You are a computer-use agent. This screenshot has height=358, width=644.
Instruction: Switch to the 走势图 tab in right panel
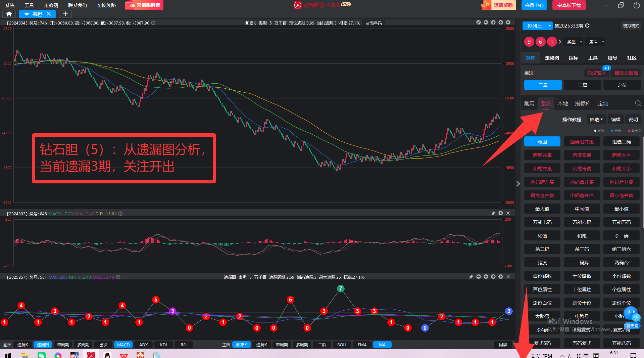tap(552, 58)
